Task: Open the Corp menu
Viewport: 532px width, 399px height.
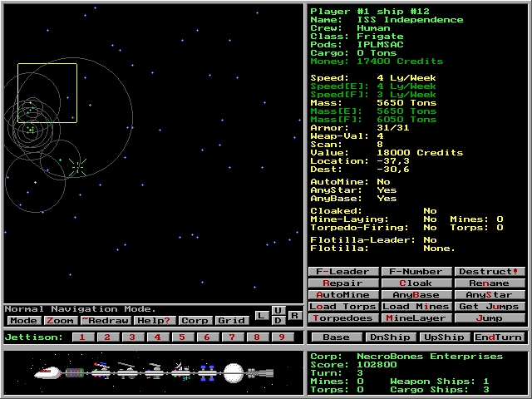Action: [x=195, y=321]
